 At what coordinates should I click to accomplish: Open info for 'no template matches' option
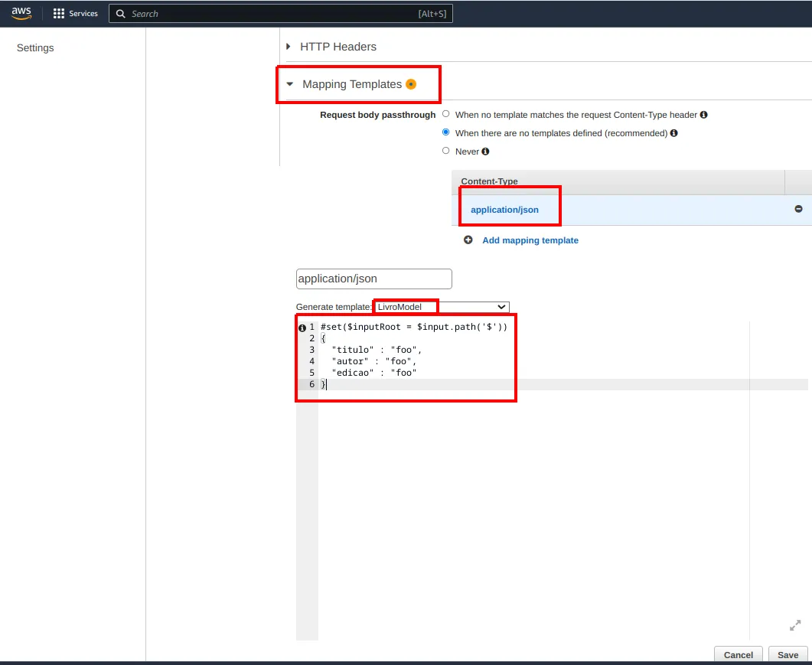click(704, 115)
